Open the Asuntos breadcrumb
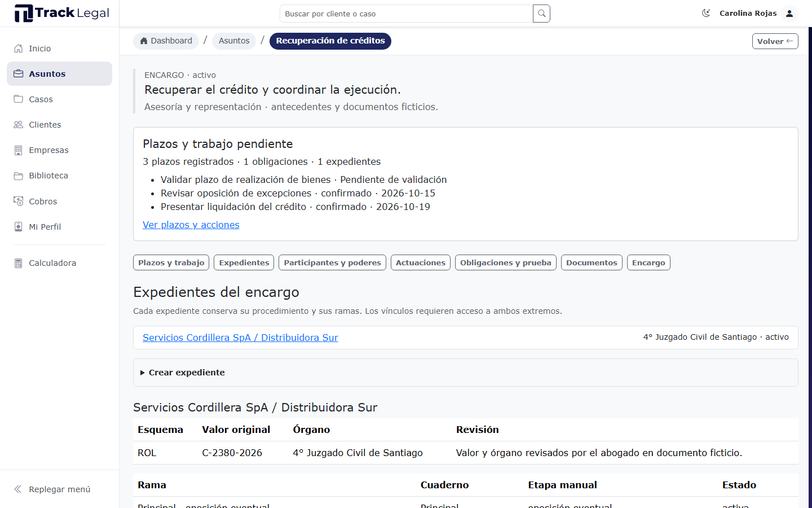Viewport: 812px width, 508px height. (234, 41)
